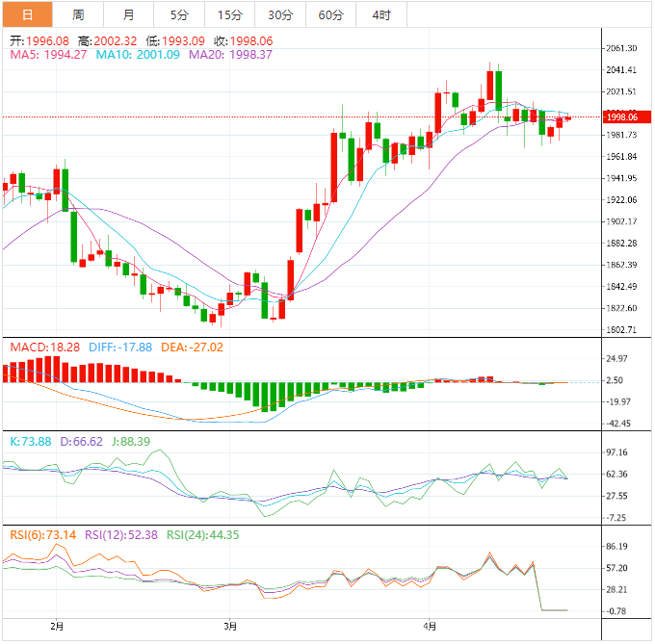The height and width of the screenshot is (644, 655).
Task: Click the K value label in KDJ panel
Action: pos(30,440)
